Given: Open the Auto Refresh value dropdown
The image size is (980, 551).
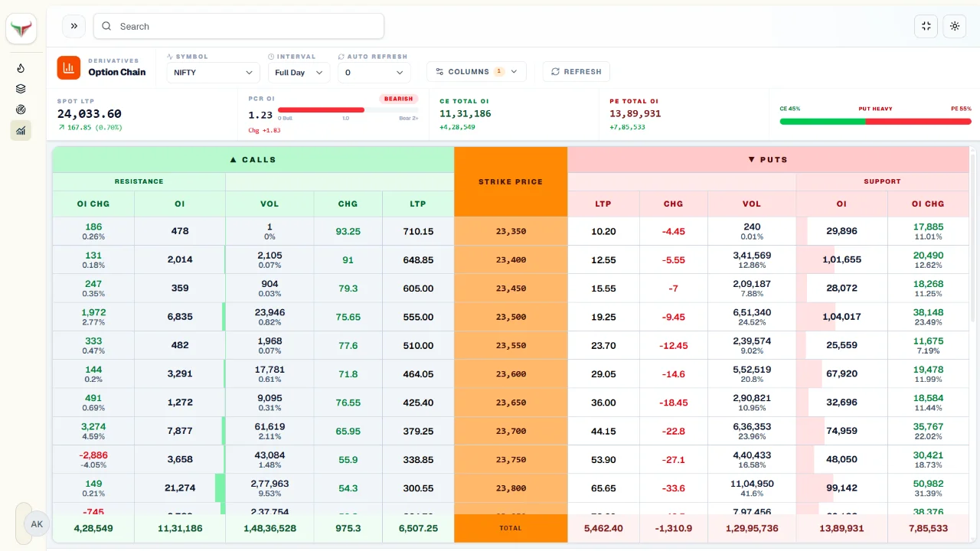Looking at the screenshot, I should 374,73.
